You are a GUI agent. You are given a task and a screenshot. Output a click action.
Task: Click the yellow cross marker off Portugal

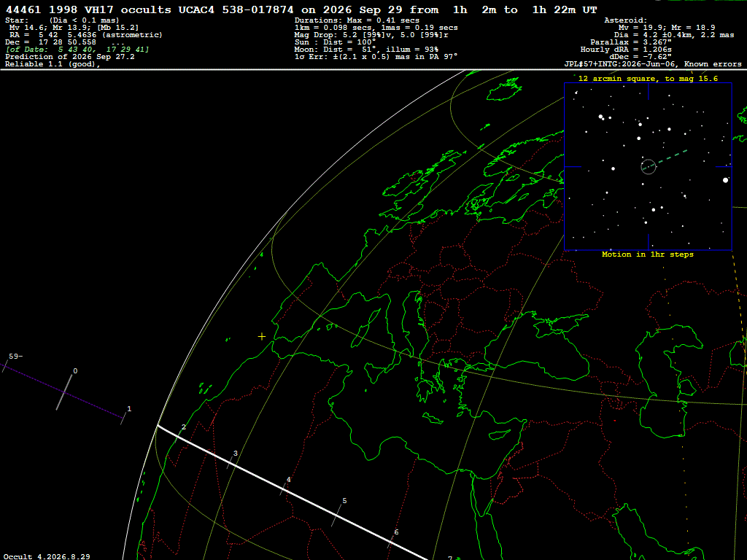tap(262, 337)
